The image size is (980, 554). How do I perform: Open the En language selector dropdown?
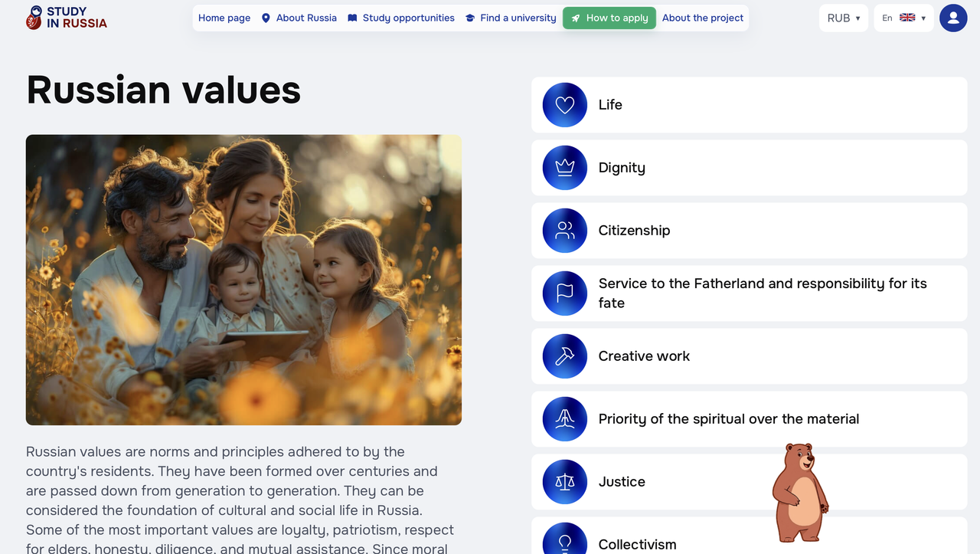pos(903,18)
